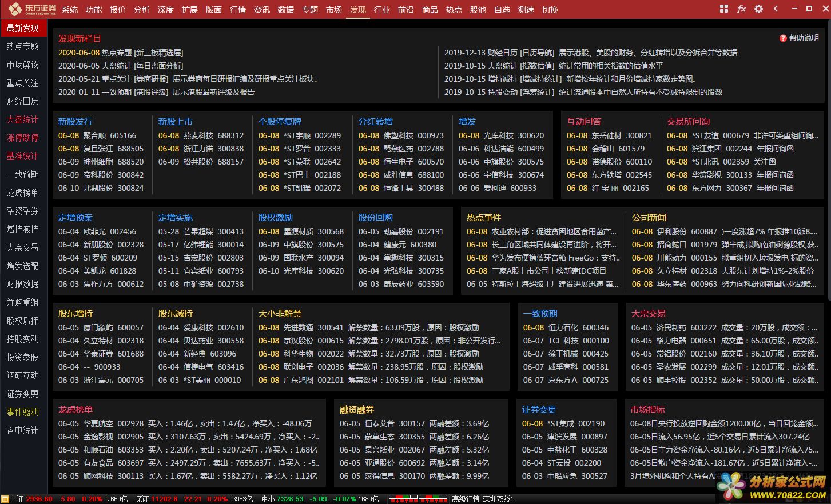Open settings gear in title bar

coord(759,9)
